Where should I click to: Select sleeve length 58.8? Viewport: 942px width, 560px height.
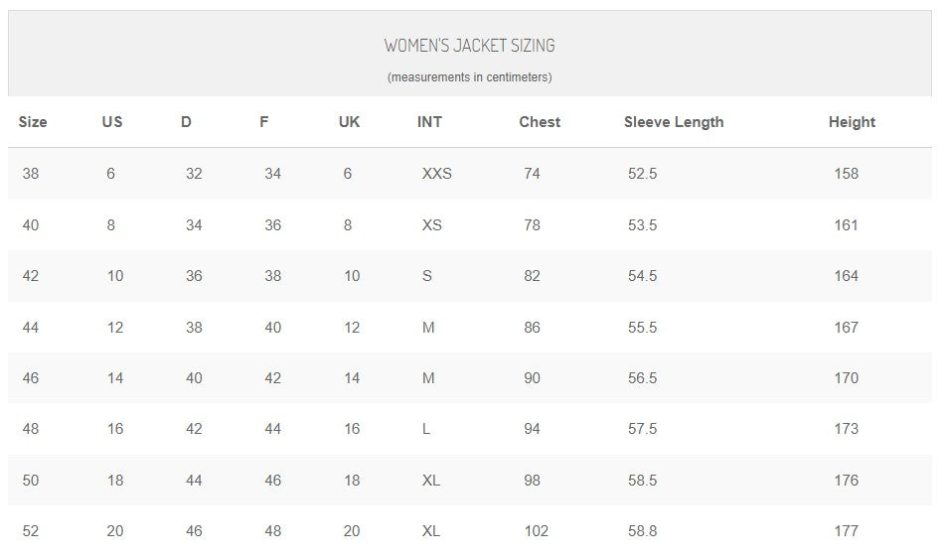[x=643, y=531]
